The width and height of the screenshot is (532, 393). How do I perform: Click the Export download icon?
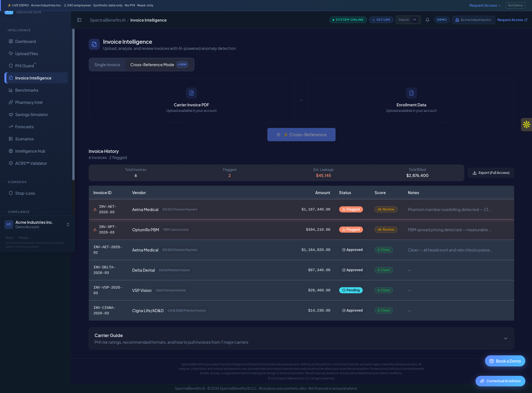pyautogui.click(x=475, y=173)
